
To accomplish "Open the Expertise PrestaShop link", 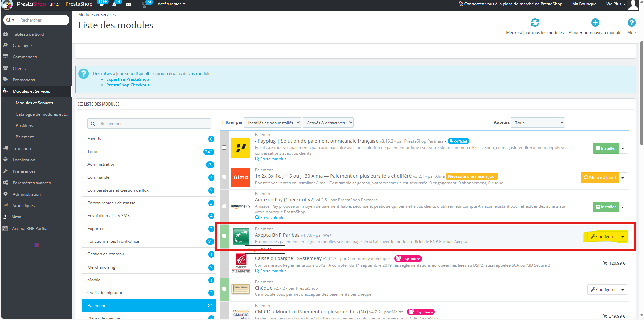I will 128,79.
